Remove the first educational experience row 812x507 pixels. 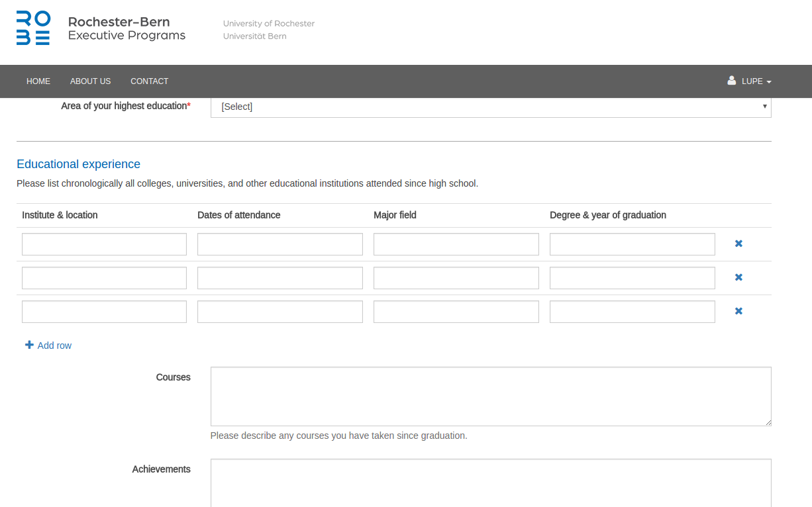tap(738, 244)
